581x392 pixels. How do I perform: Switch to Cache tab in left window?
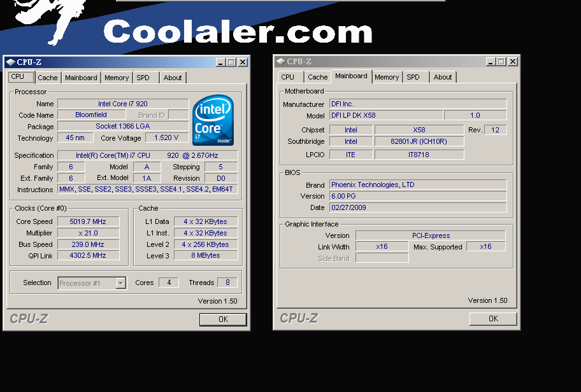coord(48,78)
